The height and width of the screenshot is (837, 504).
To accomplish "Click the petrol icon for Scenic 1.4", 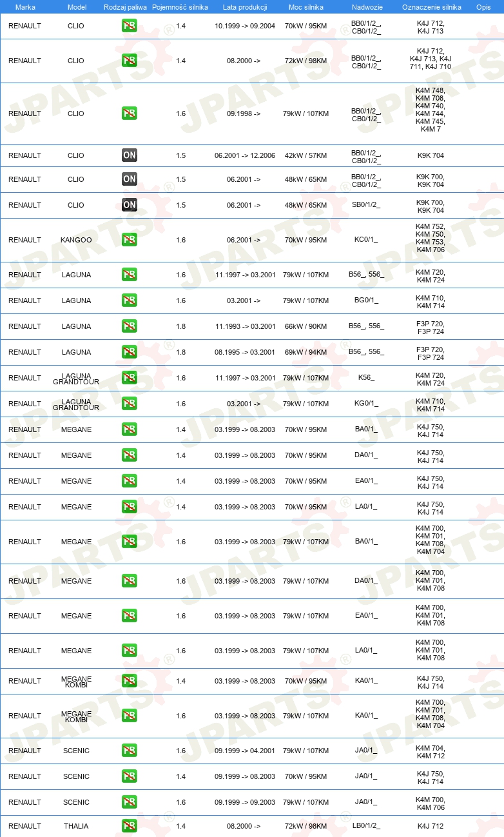I will [130, 776].
